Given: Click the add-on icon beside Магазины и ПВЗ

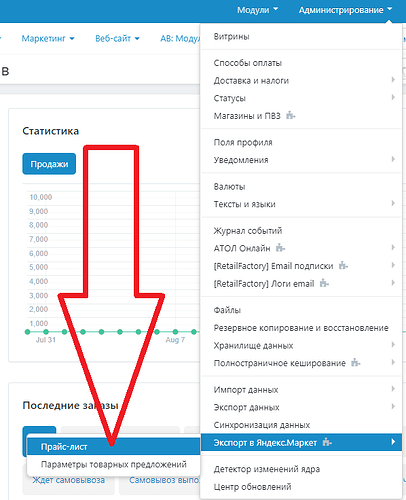Looking at the screenshot, I should pyautogui.click(x=291, y=116).
